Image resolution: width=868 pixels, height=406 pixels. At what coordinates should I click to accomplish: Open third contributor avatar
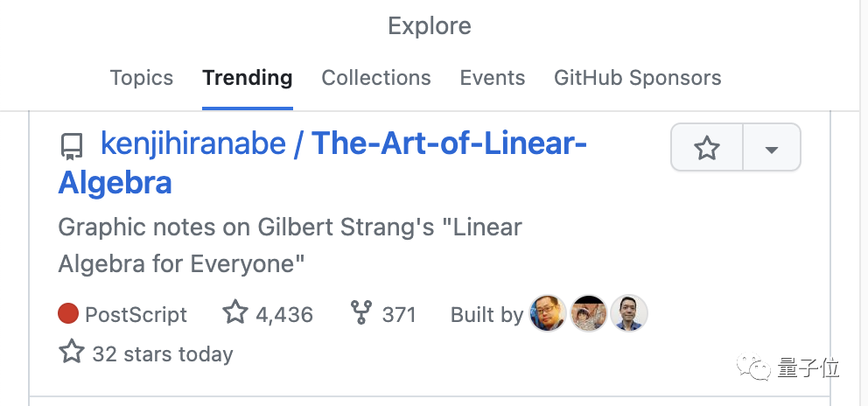click(628, 313)
